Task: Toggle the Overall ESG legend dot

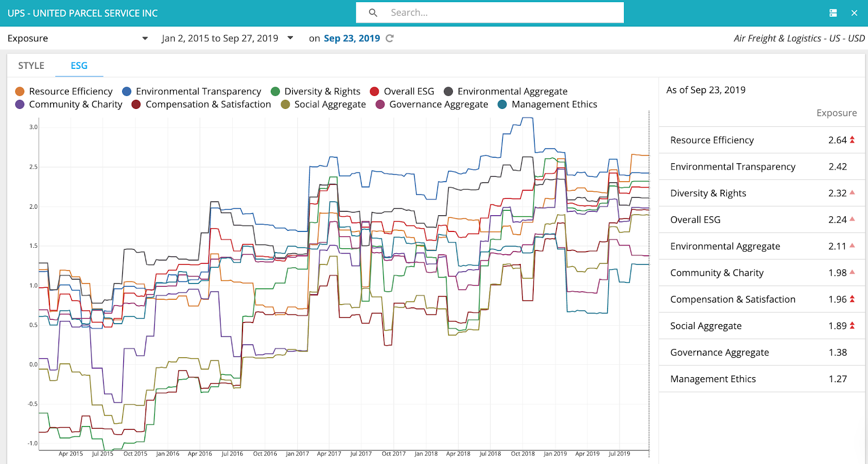Action: tap(374, 91)
